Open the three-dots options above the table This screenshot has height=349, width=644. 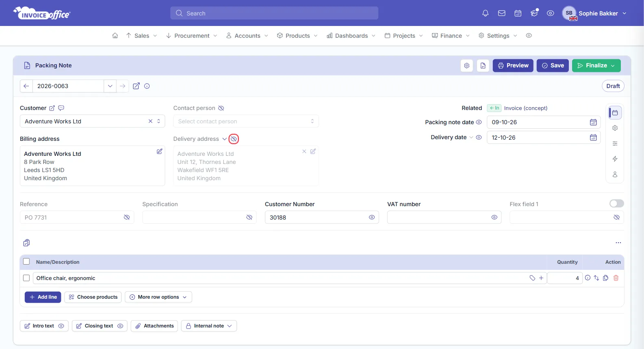point(618,243)
